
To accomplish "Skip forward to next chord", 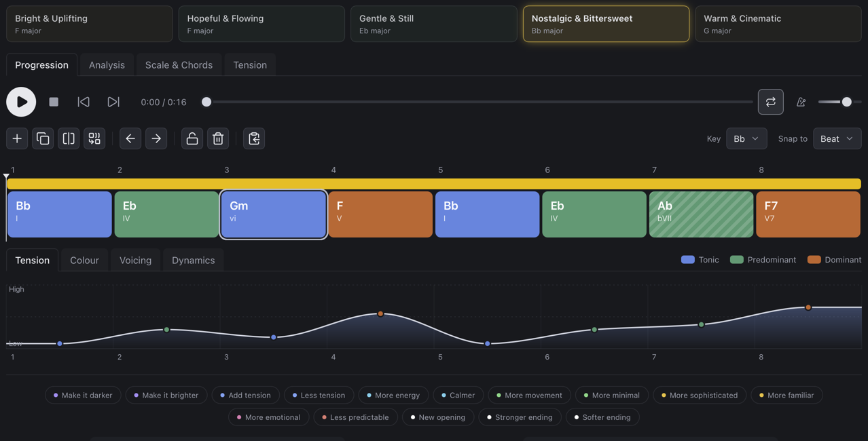I will pos(113,102).
